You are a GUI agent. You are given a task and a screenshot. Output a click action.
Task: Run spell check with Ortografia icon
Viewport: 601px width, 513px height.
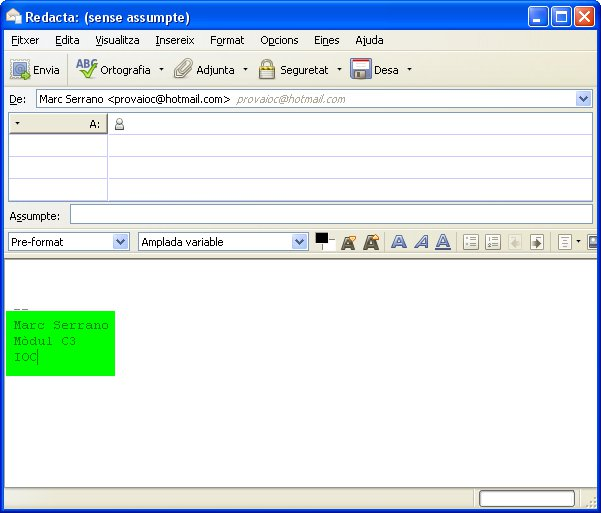88,69
